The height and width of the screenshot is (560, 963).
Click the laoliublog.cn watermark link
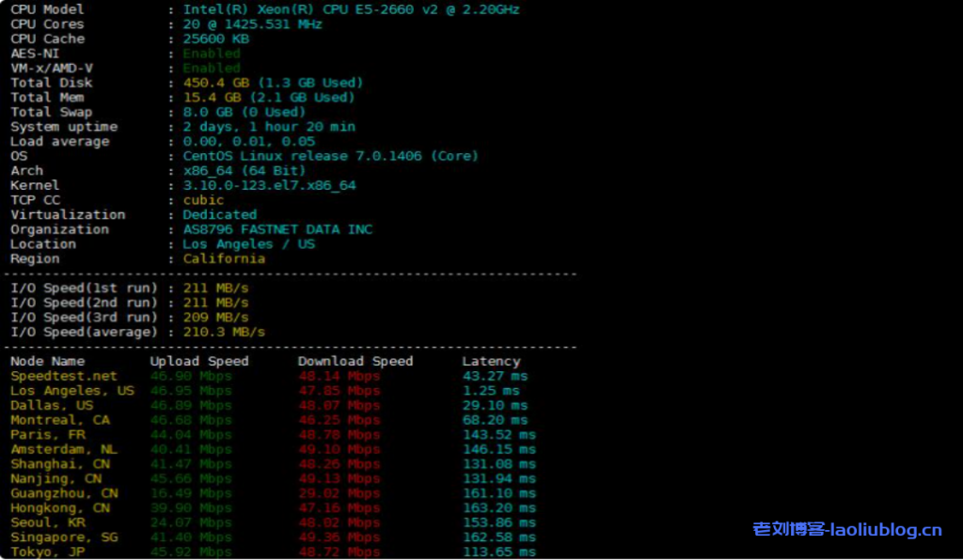846,530
